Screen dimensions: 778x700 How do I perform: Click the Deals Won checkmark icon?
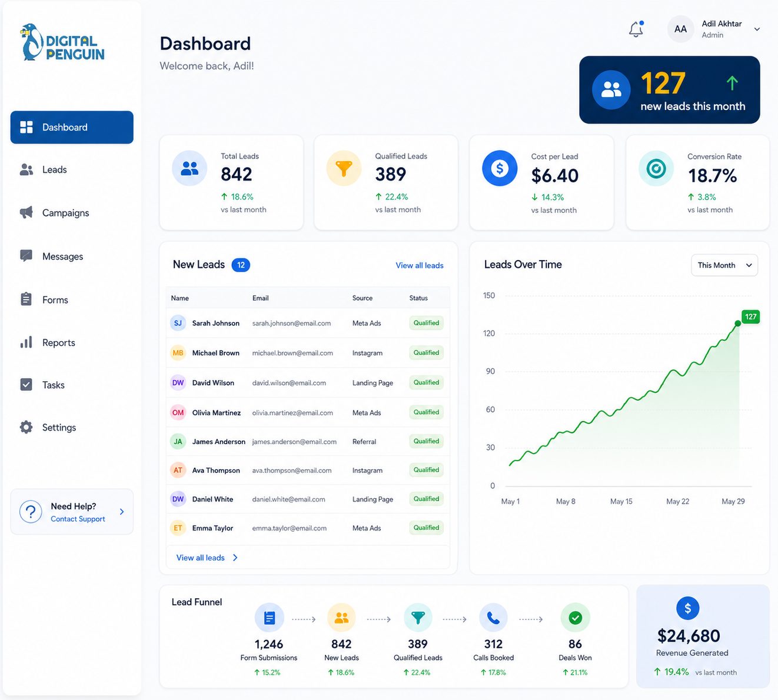point(576,618)
